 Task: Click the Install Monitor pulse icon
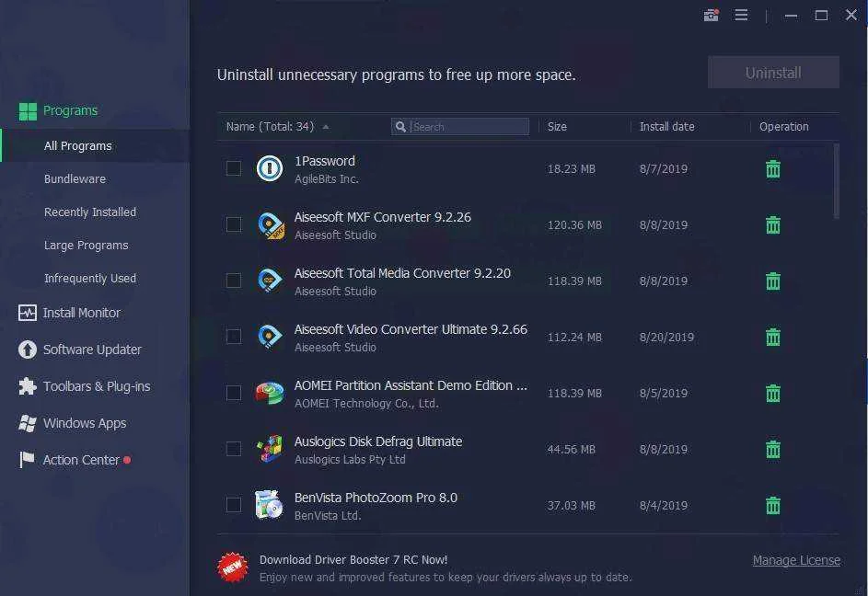click(27, 314)
